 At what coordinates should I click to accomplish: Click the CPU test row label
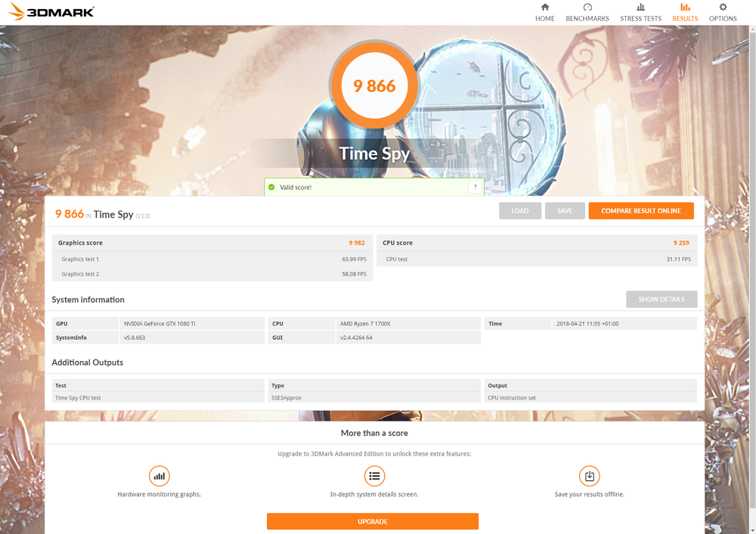pyautogui.click(x=396, y=259)
